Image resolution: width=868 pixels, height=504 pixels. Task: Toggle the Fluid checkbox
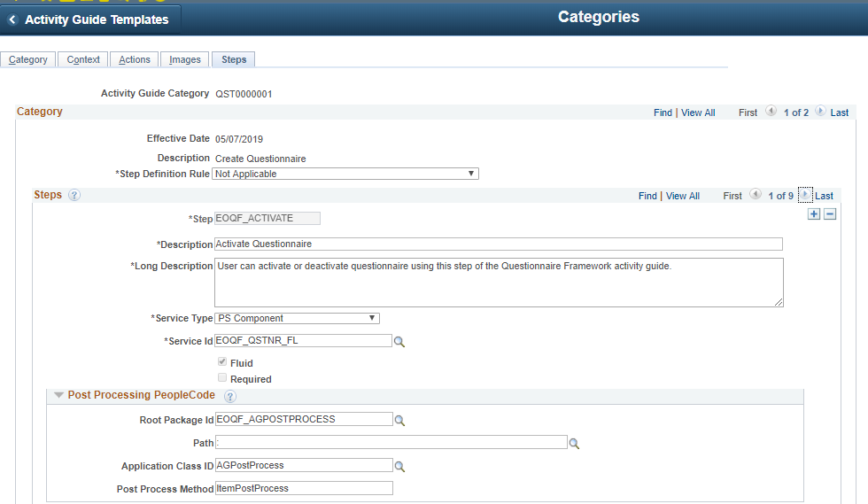tap(222, 361)
